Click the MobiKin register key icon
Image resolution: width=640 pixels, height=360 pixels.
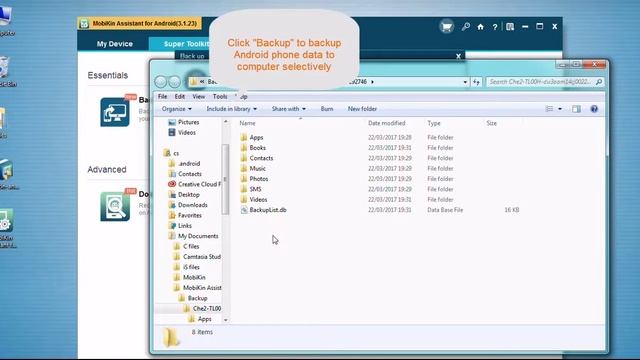click(466, 27)
